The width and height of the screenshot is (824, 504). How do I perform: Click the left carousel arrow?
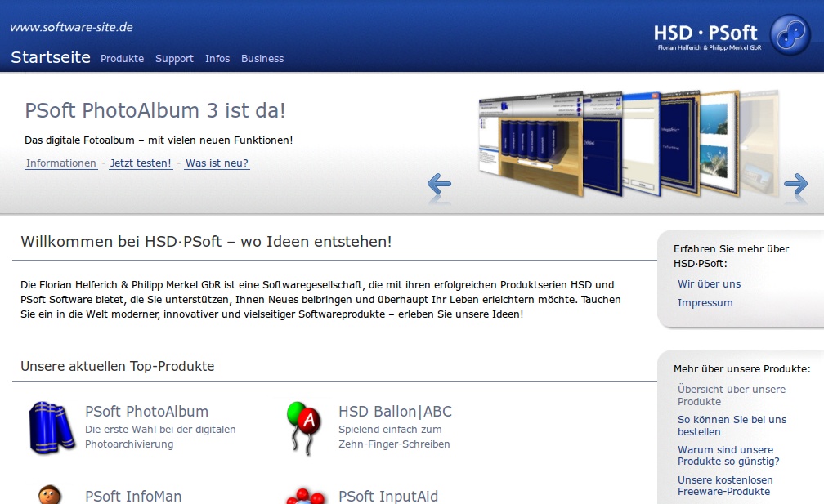coord(439,185)
